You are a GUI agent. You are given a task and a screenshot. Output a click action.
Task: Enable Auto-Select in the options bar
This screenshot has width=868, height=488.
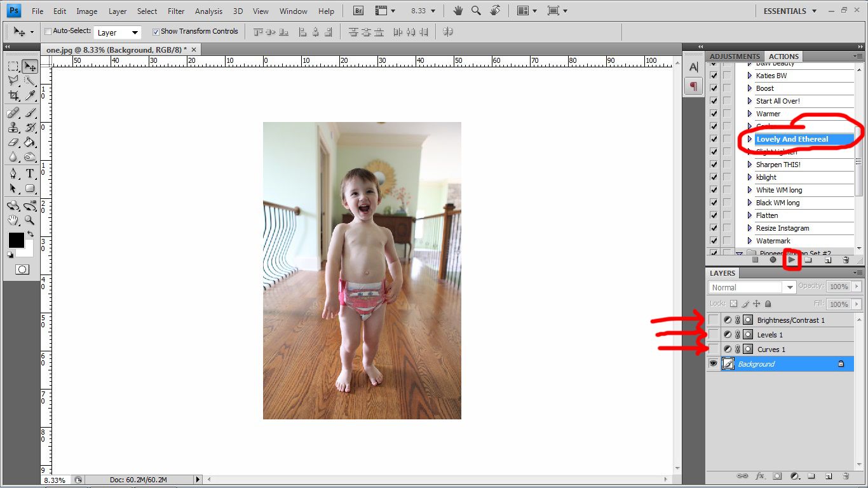[x=47, y=30]
